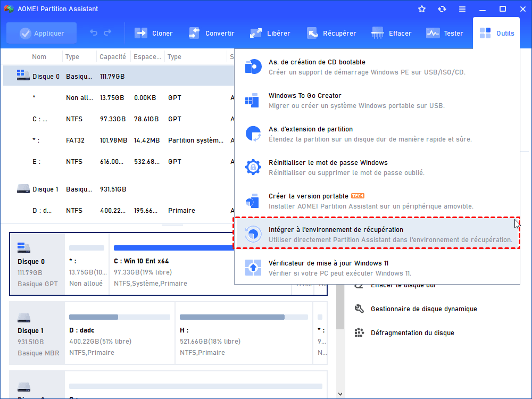Click the gear-lock password reset icon
The width and height of the screenshot is (532, 399).
(x=253, y=167)
